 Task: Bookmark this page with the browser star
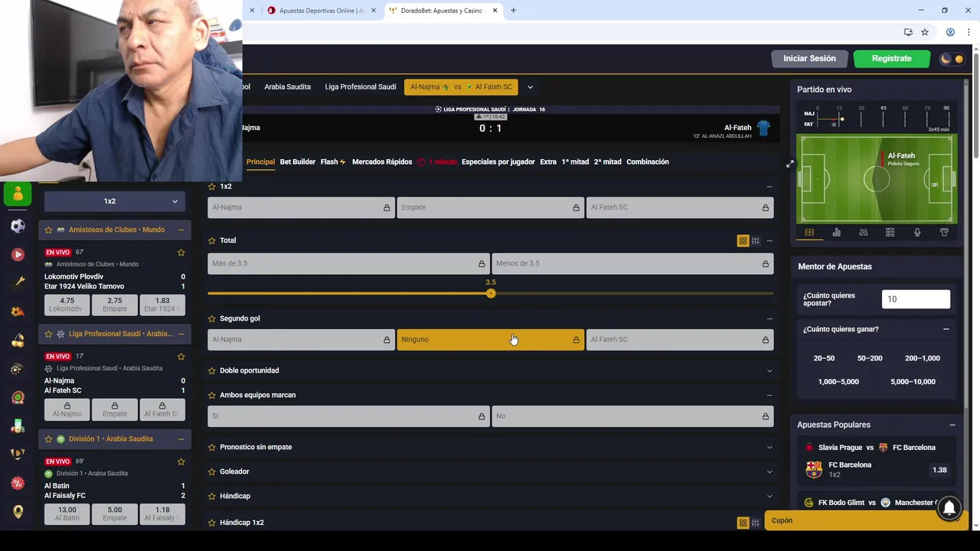coord(925,32)
